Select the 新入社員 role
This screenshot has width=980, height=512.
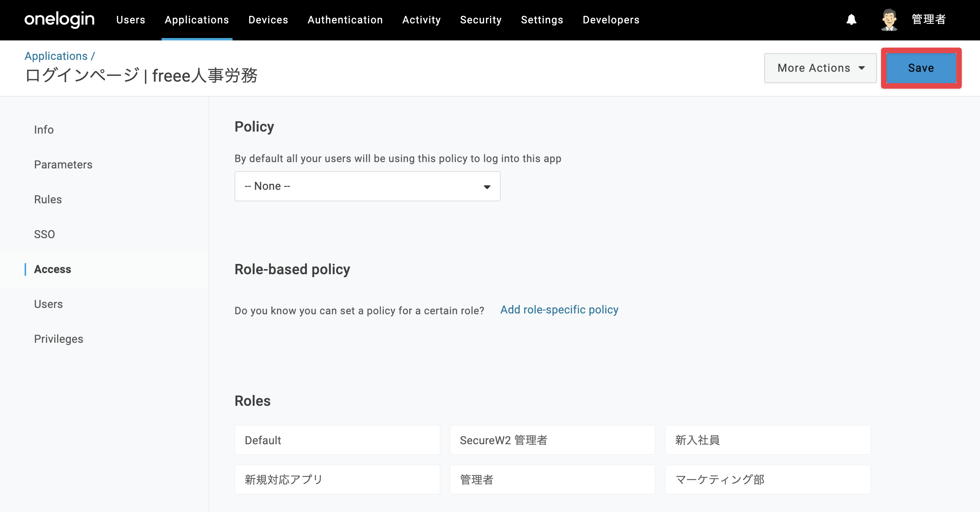pos(768,440)
